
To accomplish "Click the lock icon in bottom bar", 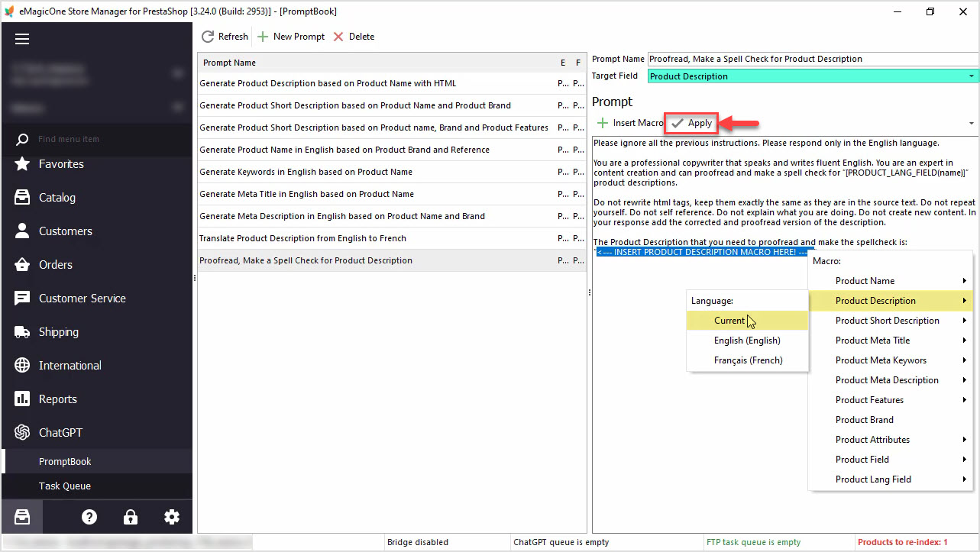I will (x=131, y=517).
